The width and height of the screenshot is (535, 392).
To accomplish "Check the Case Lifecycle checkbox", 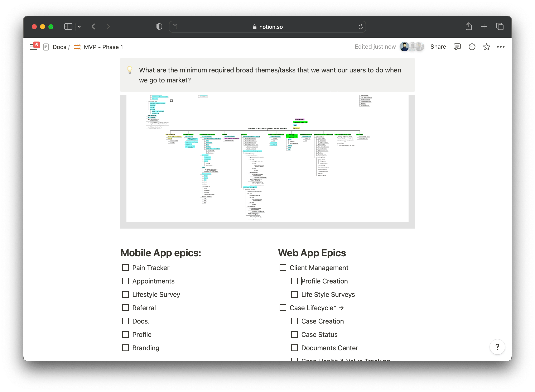I will pos(283,308).
